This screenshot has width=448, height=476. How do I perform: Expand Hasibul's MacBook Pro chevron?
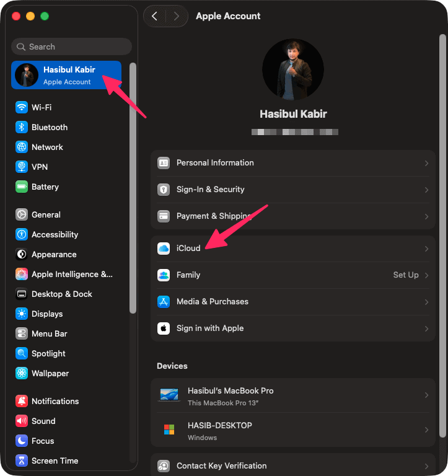(x=426, y=395)
